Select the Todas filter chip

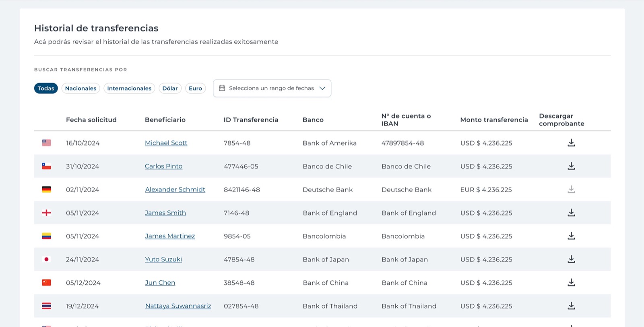[x=46, y=88]
